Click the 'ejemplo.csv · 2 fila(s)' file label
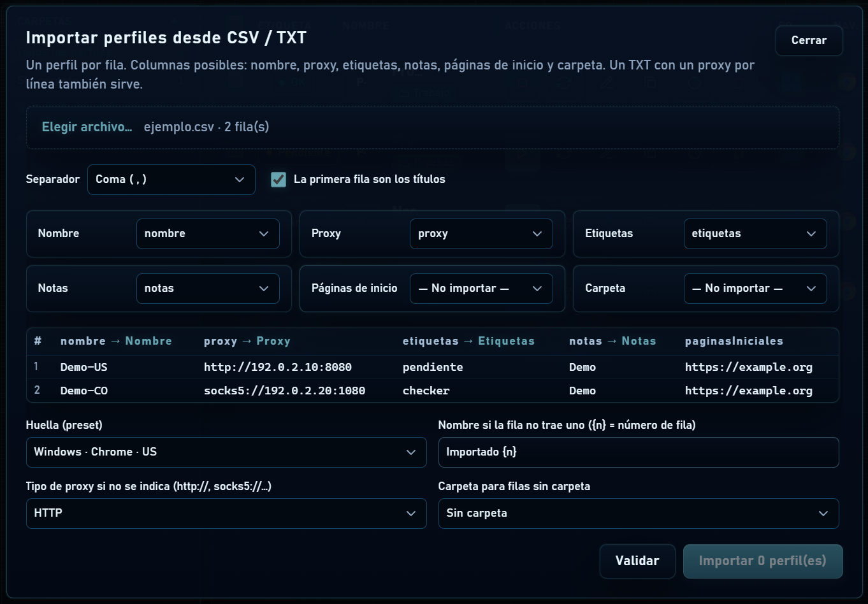This screenshot has width=868, height=604. [206, 127]
